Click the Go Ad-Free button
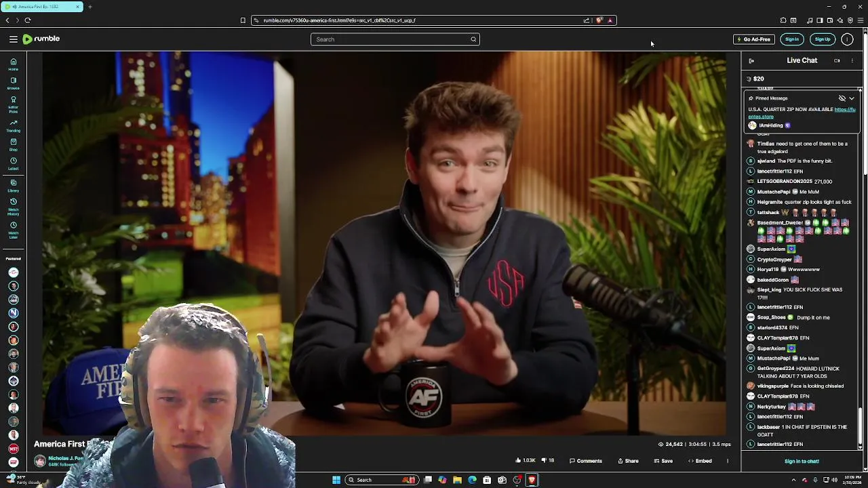The width and height of the screenshot is (868, 488). tap(754, 39)
